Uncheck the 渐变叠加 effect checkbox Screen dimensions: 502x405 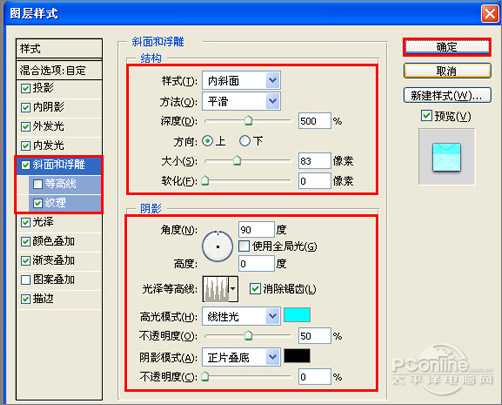(x=26, y=261)
